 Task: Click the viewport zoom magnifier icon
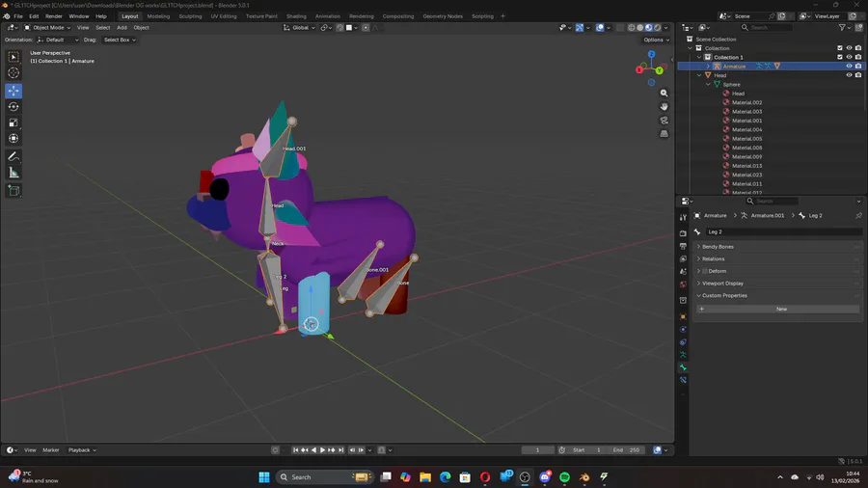[x=664, y=94]
